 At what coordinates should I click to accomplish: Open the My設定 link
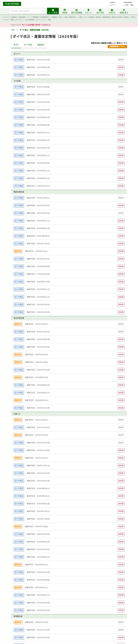point(112,2)
